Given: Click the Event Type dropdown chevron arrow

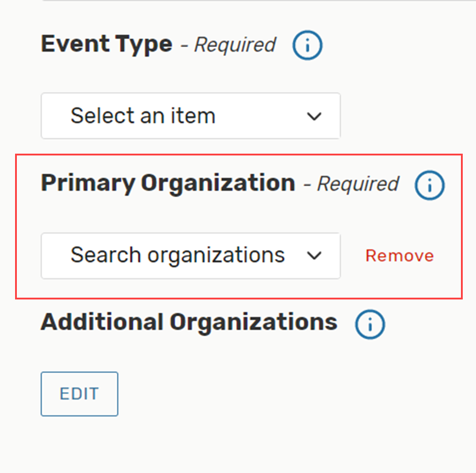Looking at the screenshot, I should click(314, 116).
